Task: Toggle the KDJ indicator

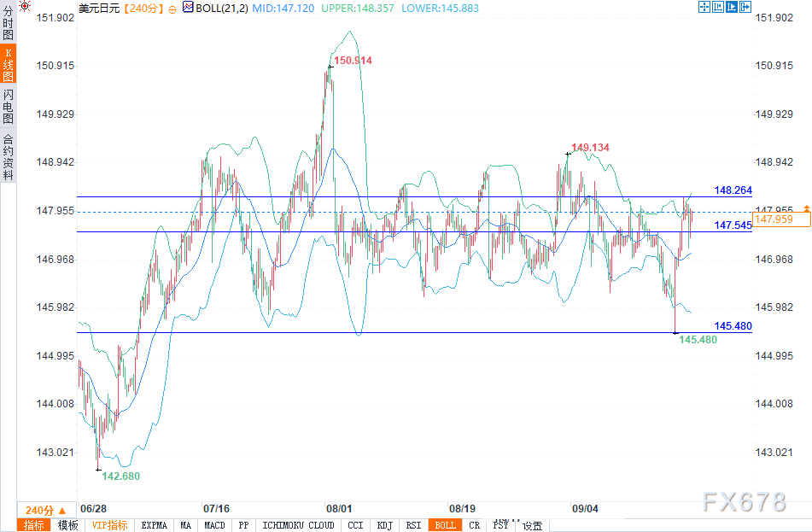Action: pos(384,525)
